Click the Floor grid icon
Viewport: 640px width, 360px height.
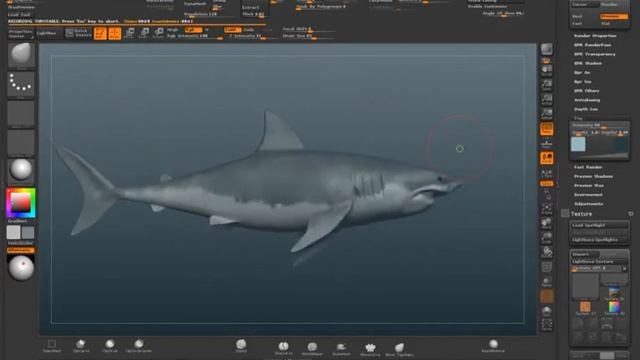[x=547, y=143]
